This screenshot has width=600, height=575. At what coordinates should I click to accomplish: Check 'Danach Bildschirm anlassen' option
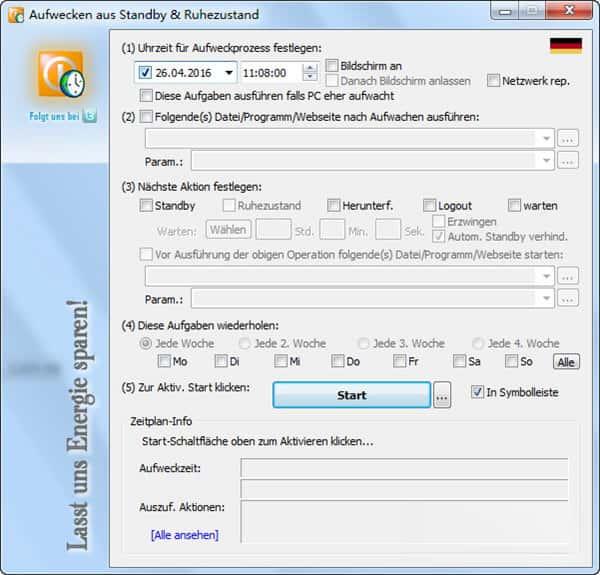tap(332, 81)
